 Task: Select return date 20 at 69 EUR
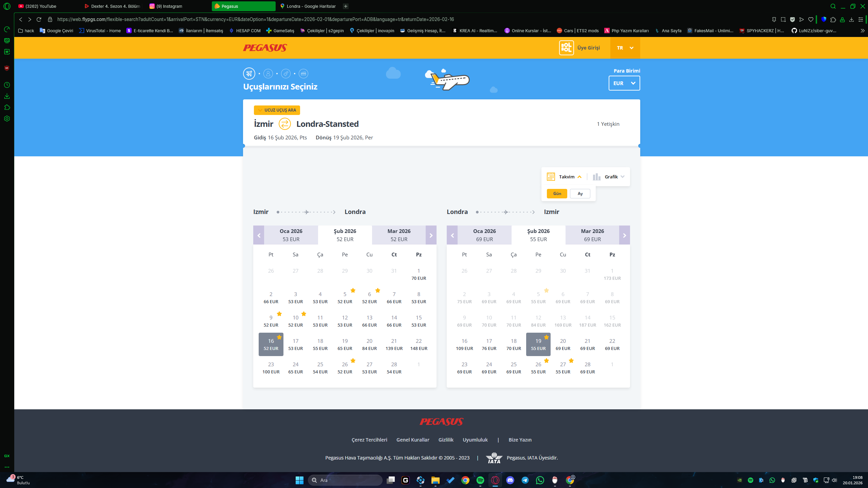tap(563, 344)
